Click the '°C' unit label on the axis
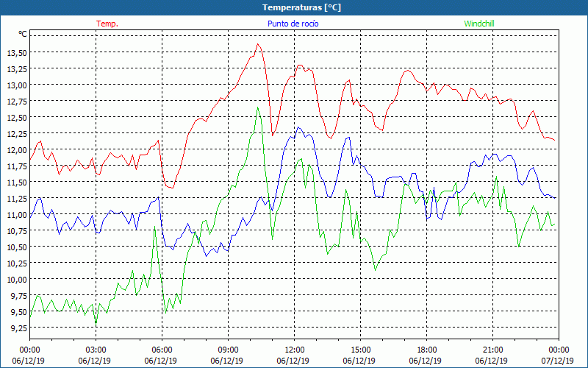The image size is (588, 368). [23, 34]
